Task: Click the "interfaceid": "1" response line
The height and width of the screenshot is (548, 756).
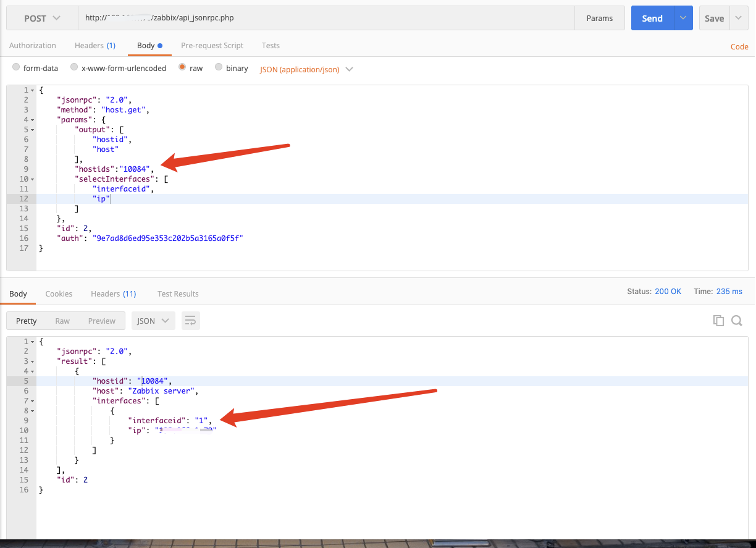Action: tap(170, 421)
